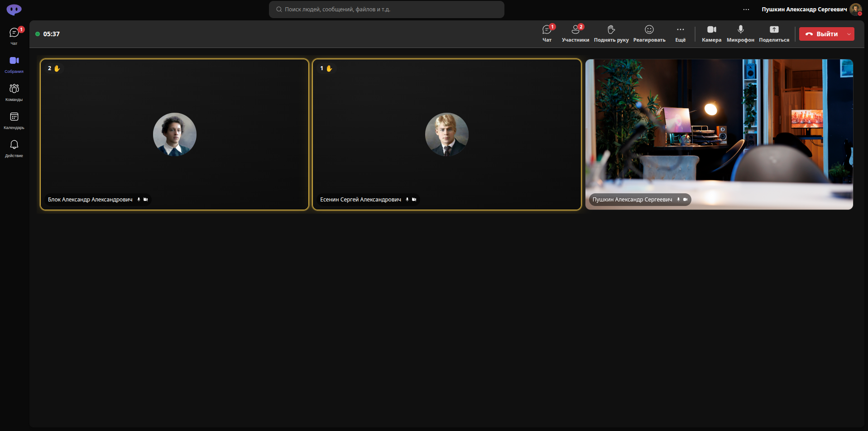This screenshot has width=868, height=431.
Task: Toggle the Камера camera off
Action: tap(712, 34)
